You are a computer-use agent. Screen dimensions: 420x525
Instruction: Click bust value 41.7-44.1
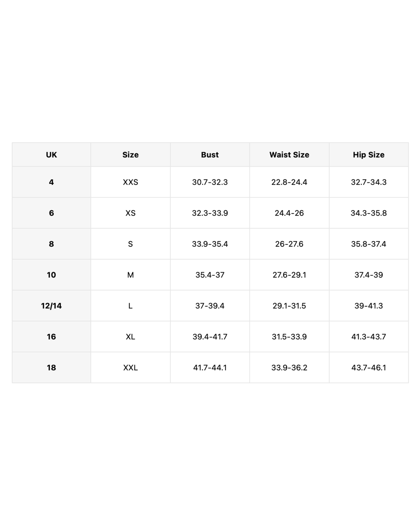[210, 367]
